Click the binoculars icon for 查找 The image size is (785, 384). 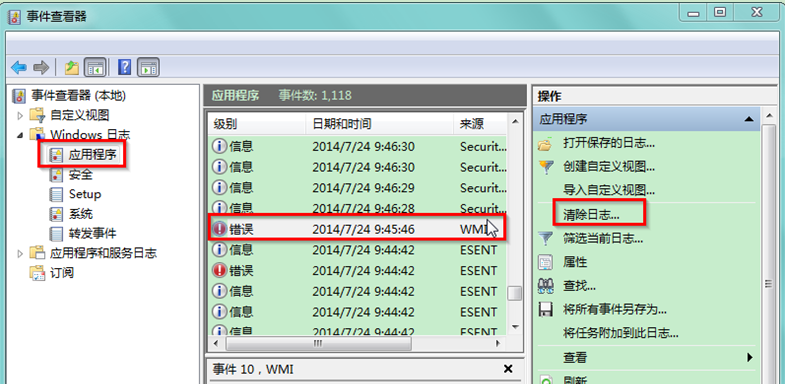pyautogui.click(x=545, y=286)
